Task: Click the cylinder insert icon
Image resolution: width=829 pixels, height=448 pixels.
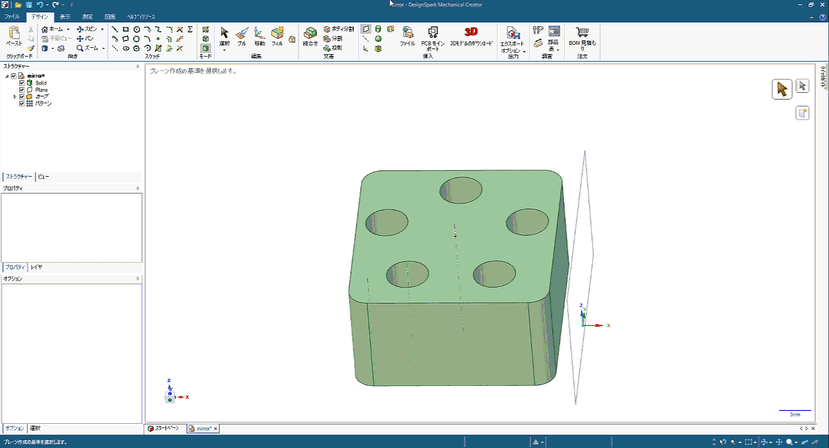Action: [378, 29]
